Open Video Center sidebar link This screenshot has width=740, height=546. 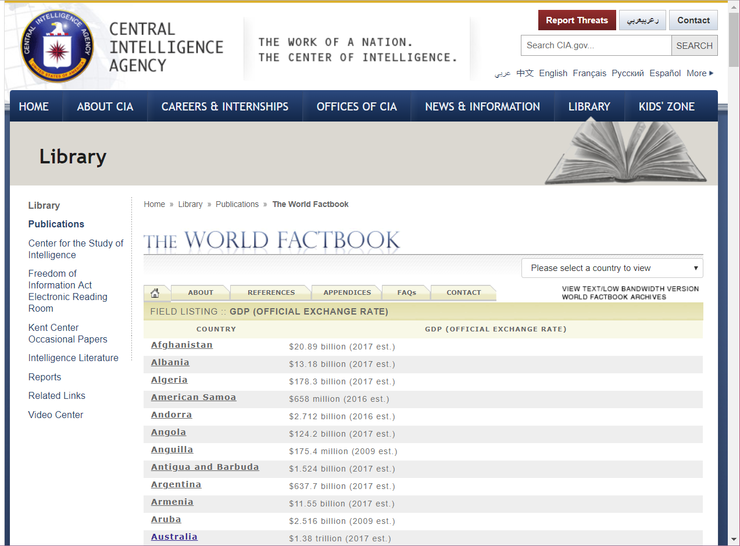[55, 415]
